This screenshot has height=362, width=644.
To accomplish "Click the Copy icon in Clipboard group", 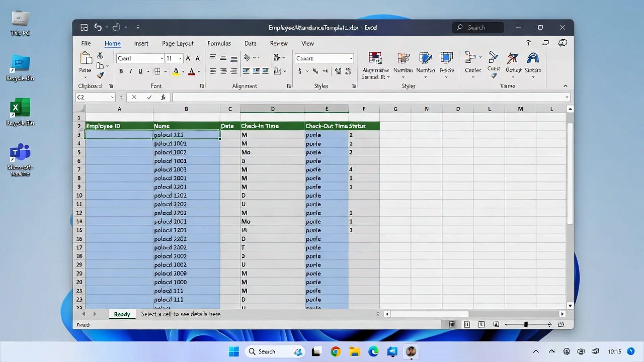I will pos(100,65).
